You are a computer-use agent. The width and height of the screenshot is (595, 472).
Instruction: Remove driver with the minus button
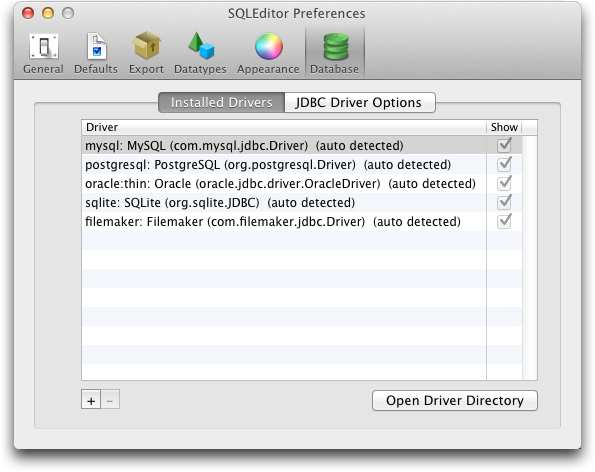110,400
